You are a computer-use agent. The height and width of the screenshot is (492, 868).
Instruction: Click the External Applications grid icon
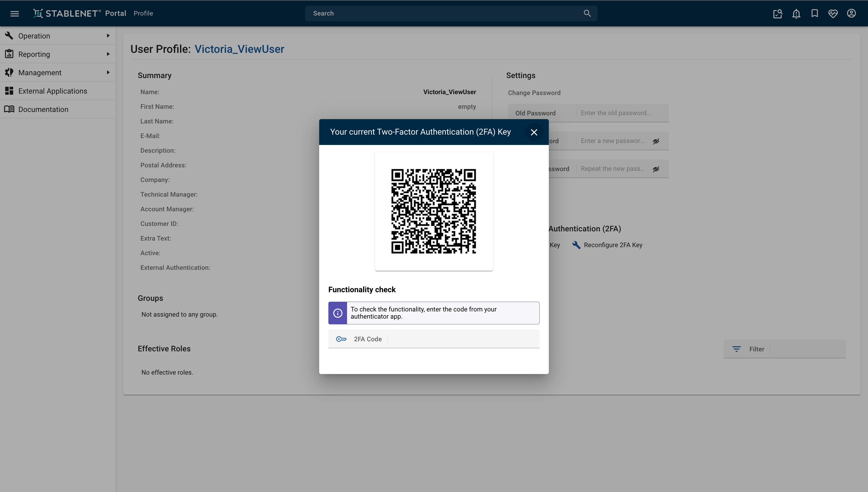[9, 90]
